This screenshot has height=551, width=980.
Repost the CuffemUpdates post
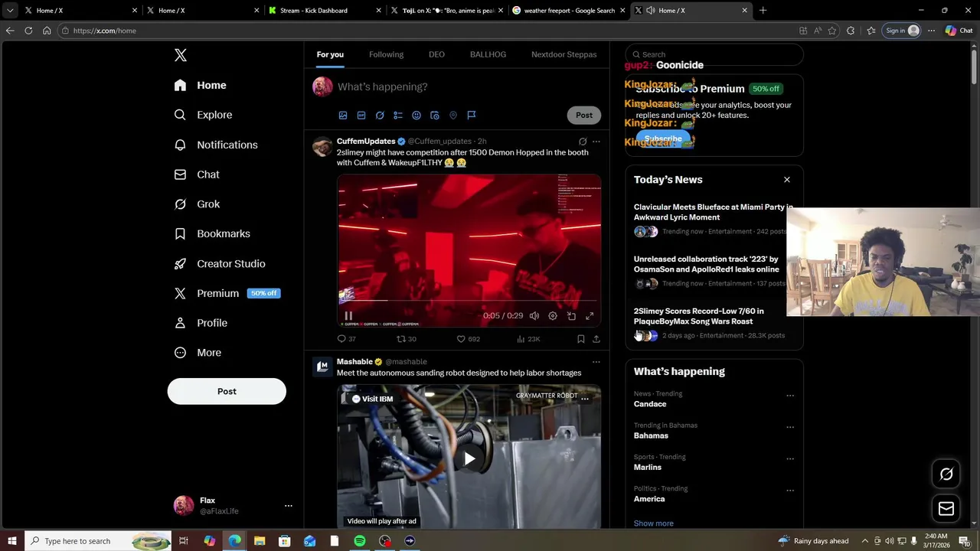click(406, 339)
